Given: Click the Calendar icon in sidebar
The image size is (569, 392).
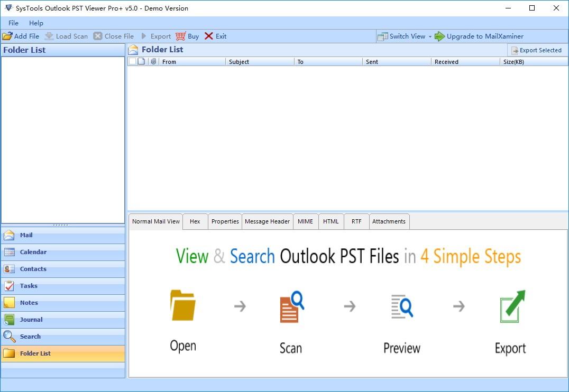Looking at the screenshot, I should pos(9,252).
